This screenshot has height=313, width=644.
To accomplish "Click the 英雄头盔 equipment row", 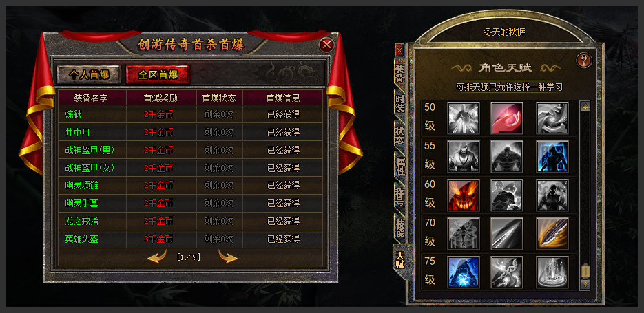I will click(x=190, y=239).
